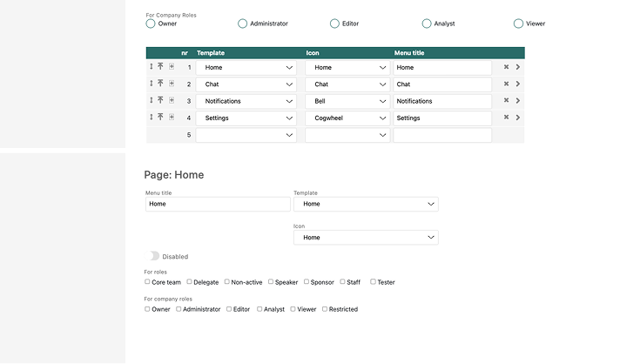The image size is (640, 364).
Task: Click the Menu title field containing Settings
Action: tap(442, 118)
